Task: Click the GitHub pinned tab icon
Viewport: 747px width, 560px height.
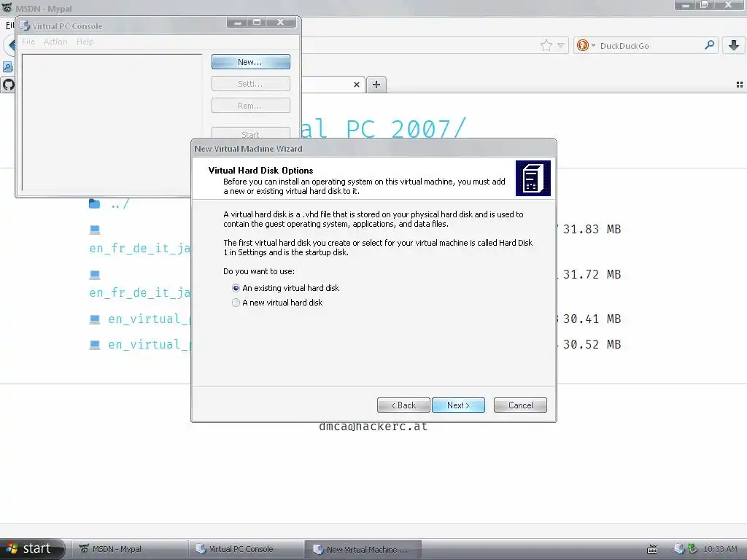Action: click(8, 85)
